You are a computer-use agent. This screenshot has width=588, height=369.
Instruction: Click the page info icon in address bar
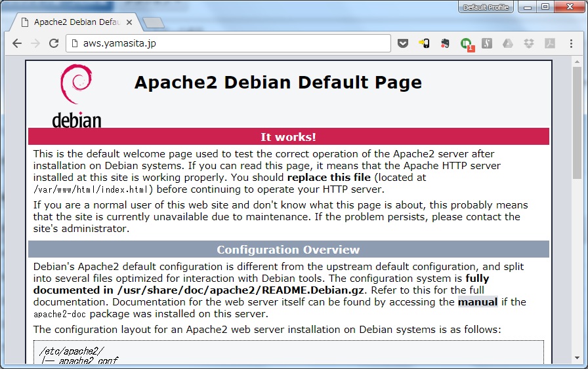75,43
